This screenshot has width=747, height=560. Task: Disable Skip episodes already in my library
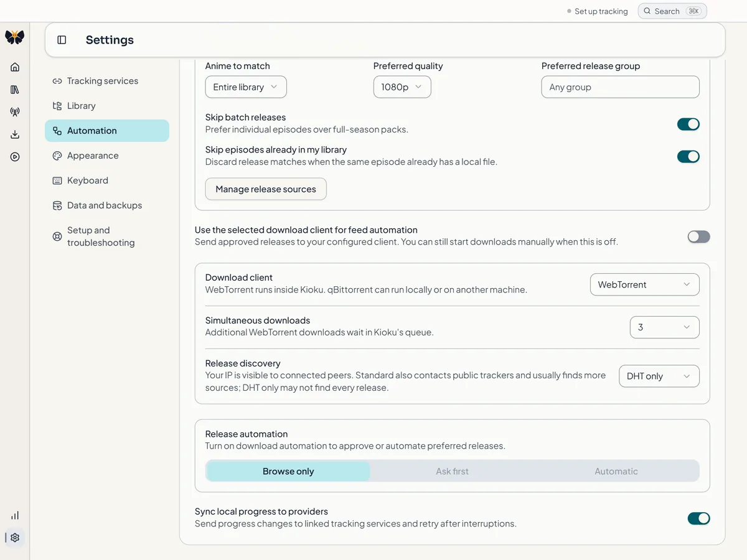coord(688,156)
